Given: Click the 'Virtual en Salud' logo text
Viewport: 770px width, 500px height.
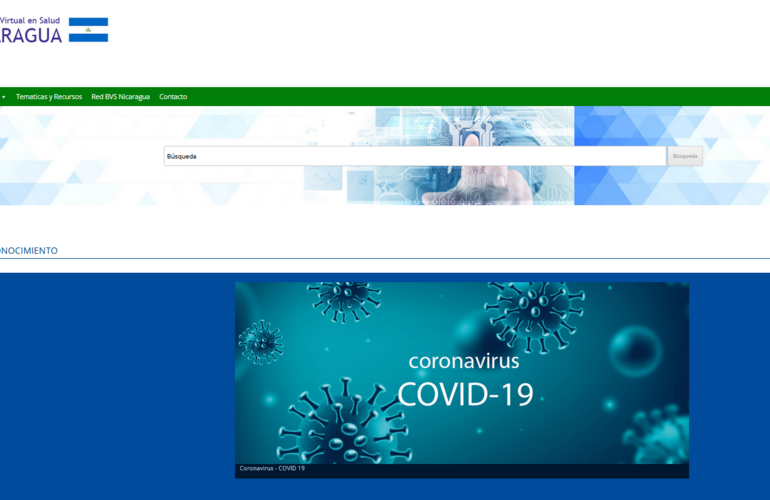Looking at the screenshot, I should click(31, 20).
